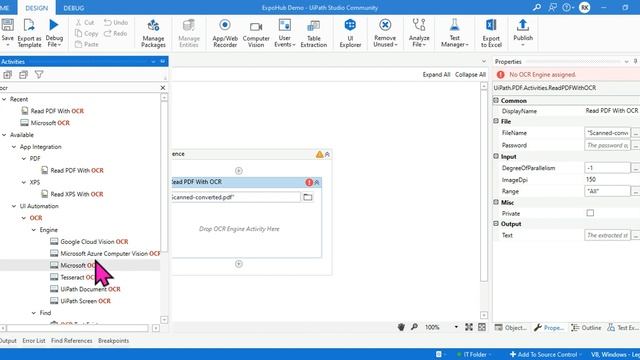The height and width of the screenshot is (360, 640).
Task: Click collapse all icon in Activities panel
Action: 23,75
